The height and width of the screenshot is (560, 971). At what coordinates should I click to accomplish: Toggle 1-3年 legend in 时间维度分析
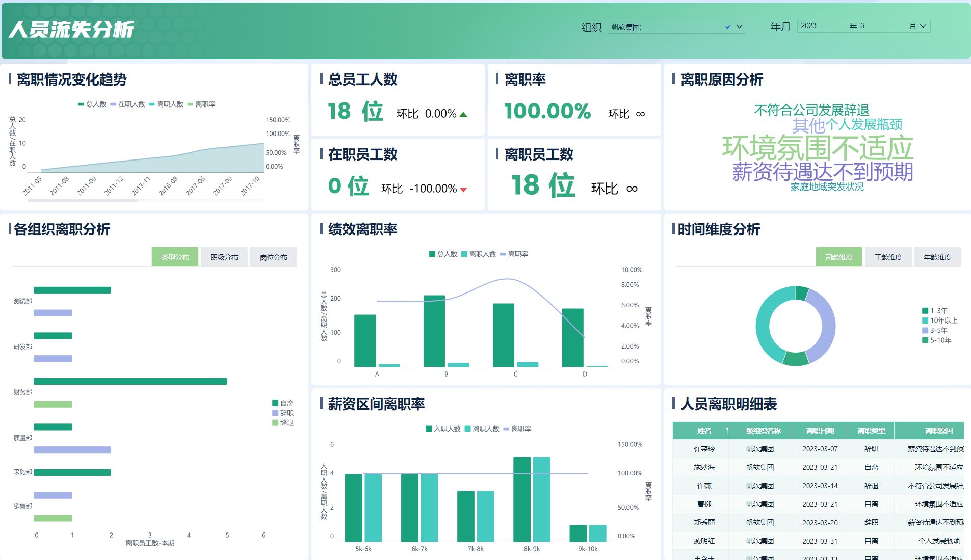935,311
